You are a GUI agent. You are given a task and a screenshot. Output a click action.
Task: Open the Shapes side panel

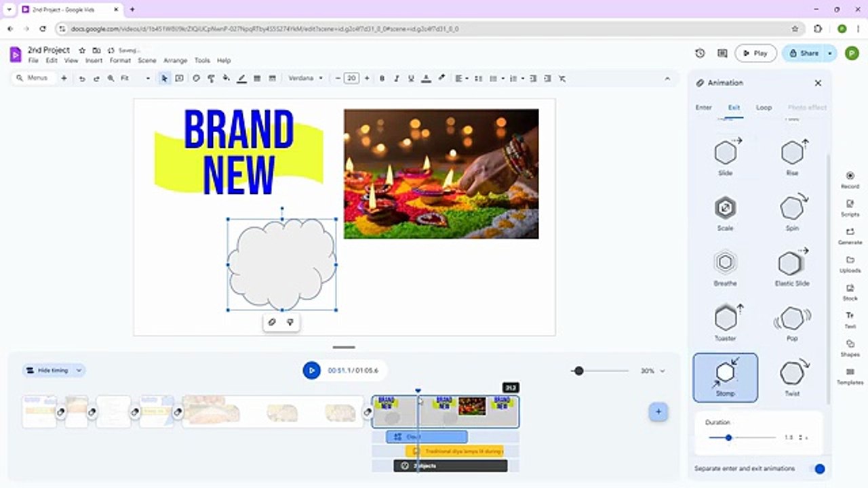pyautogui.click(x=850, y=348)
